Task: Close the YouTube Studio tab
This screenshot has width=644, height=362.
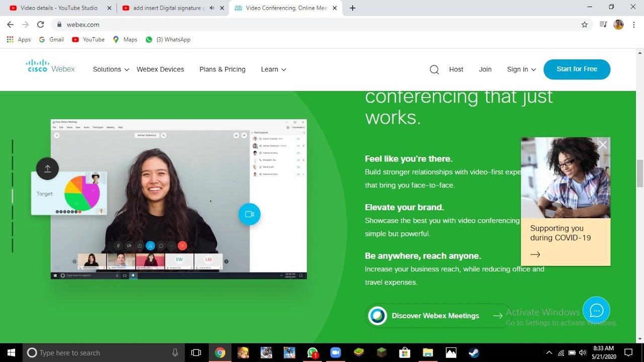Action: (109, 8)
